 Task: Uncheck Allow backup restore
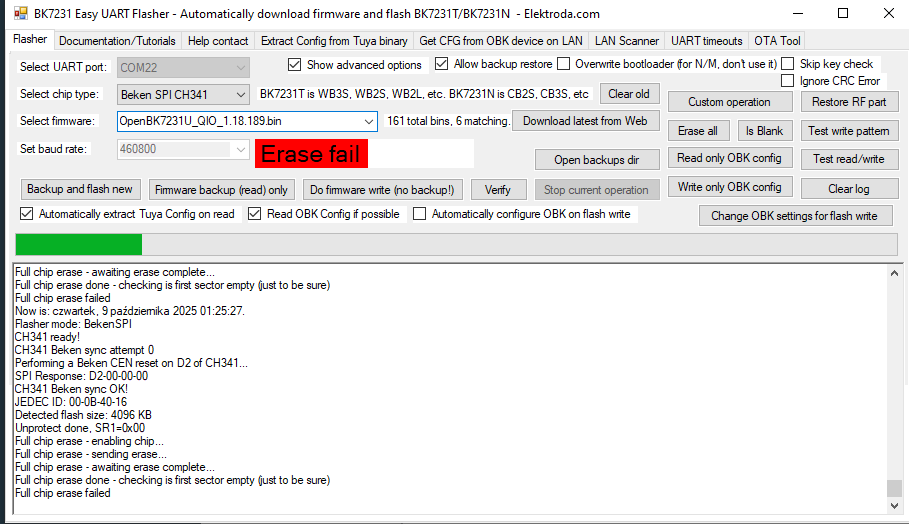(442, 64)
